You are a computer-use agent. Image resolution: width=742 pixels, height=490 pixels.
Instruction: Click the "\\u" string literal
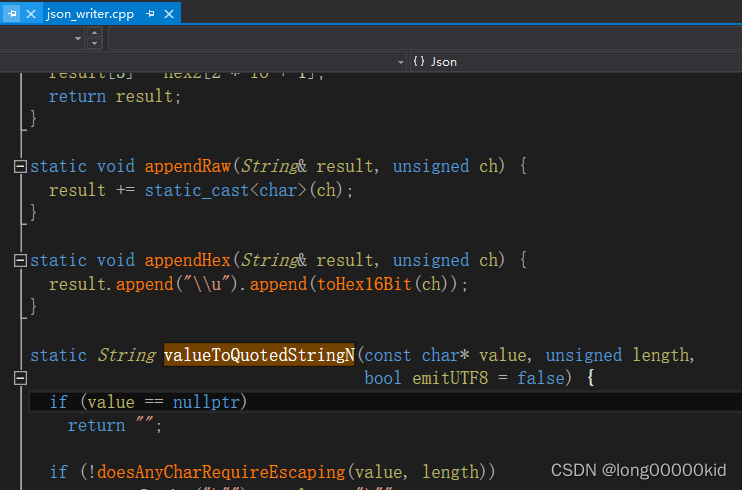pos(206,284)
